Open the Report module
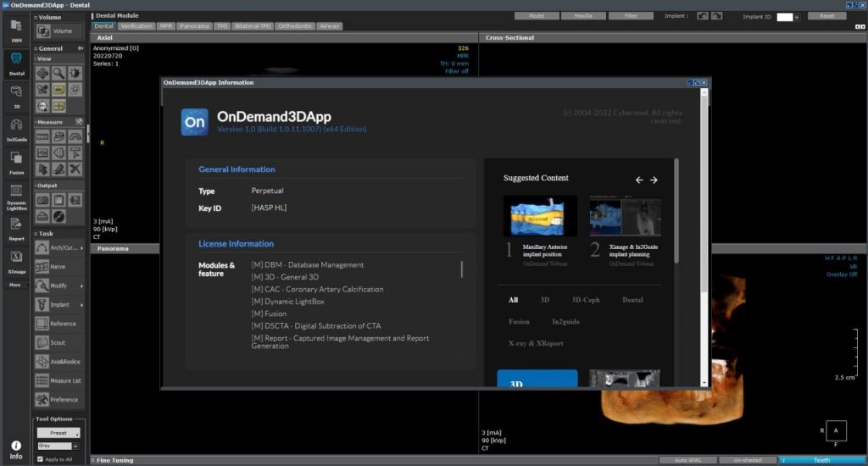 (x=16, y=227)
